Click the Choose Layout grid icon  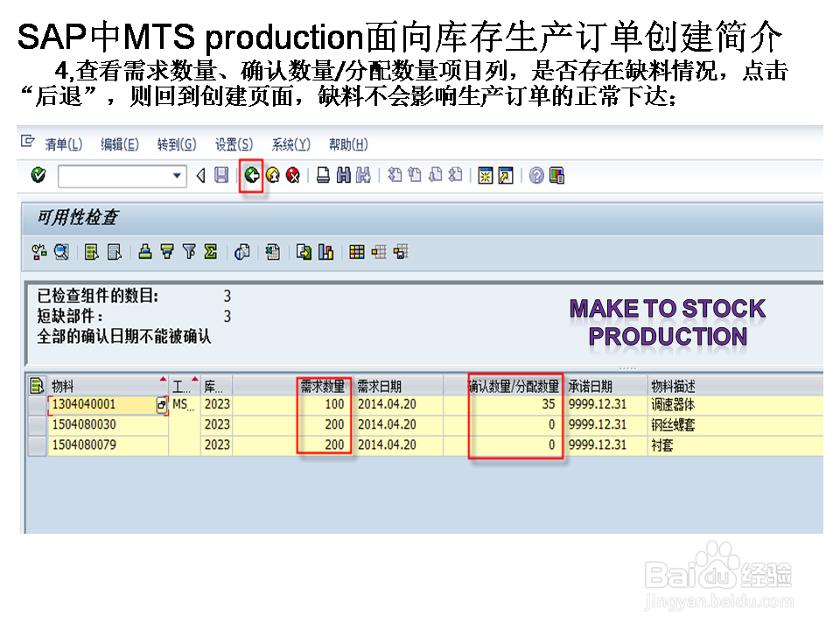[357, 252]
